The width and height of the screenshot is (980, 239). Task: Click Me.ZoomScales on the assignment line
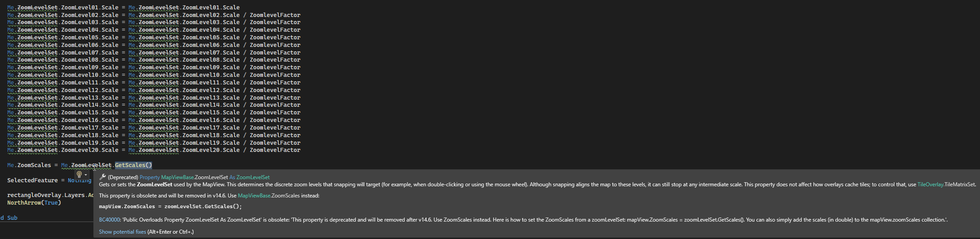click(x=29, y=165)
